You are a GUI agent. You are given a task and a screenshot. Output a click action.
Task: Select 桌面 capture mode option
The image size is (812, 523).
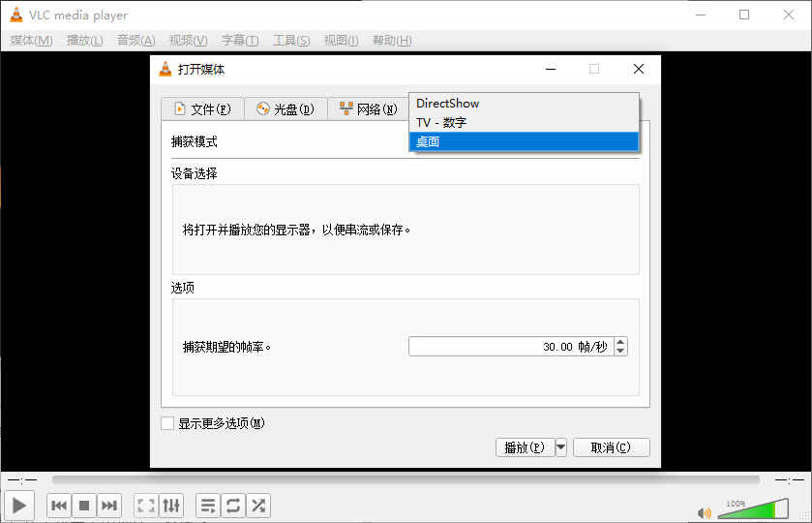point(524,141)
